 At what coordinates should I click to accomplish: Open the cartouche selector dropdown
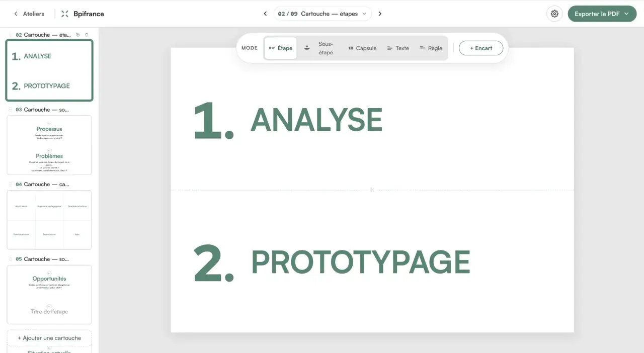(323, 14)
